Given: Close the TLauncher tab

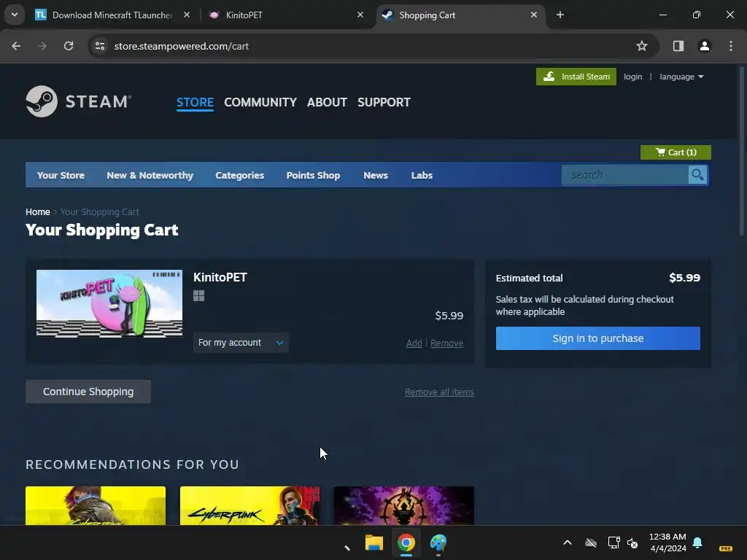Looking at the screenshot, I should (187, 15).
